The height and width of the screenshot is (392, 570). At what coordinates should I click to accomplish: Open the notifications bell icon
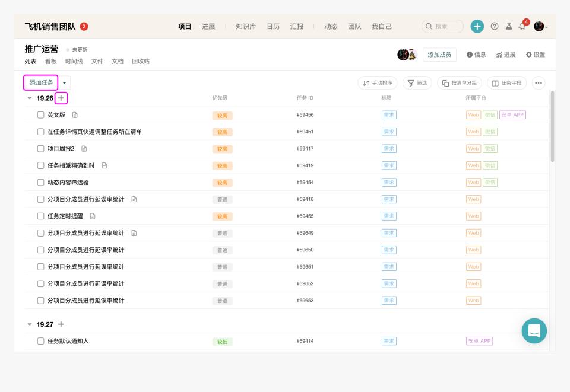[x=522, y=27]
